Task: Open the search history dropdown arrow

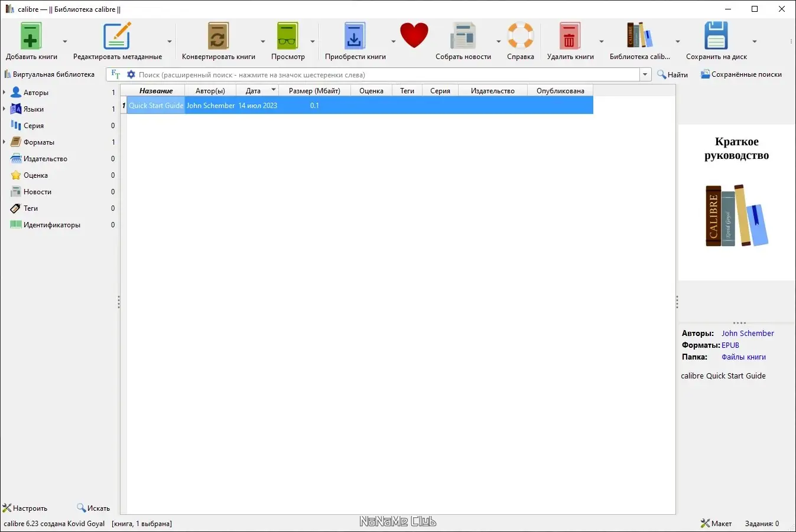Action: pos(645,75)
